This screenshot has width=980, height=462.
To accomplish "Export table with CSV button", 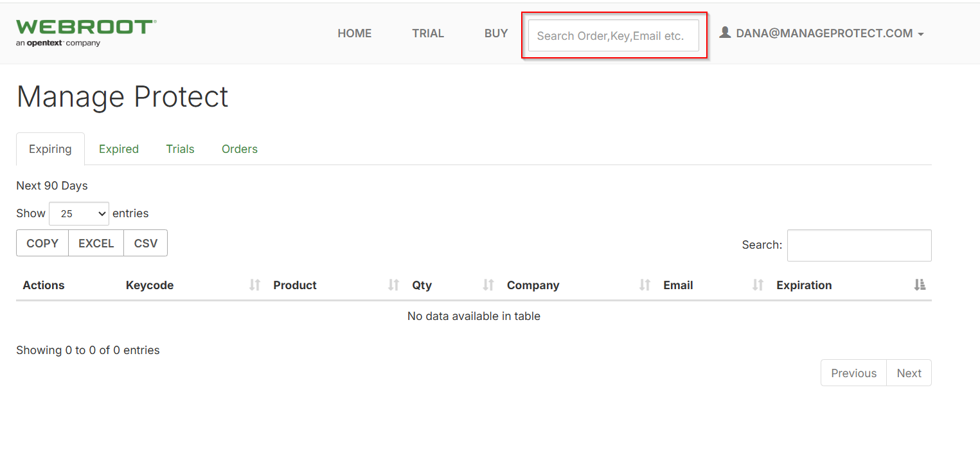I will tap(146, 243).
